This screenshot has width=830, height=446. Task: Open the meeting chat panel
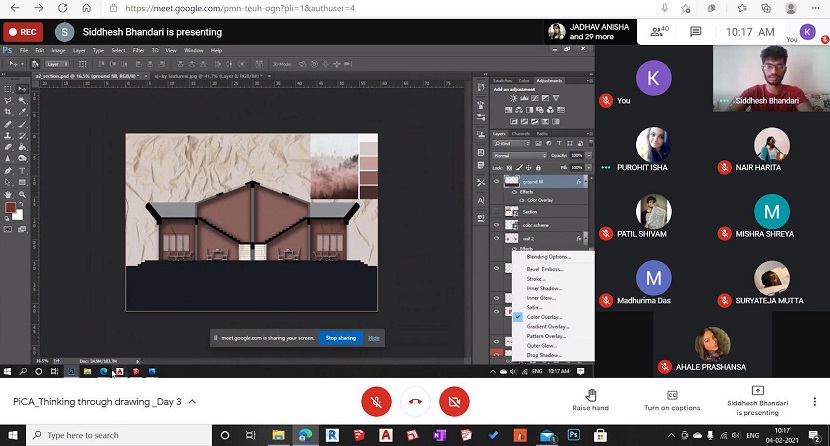696,32
